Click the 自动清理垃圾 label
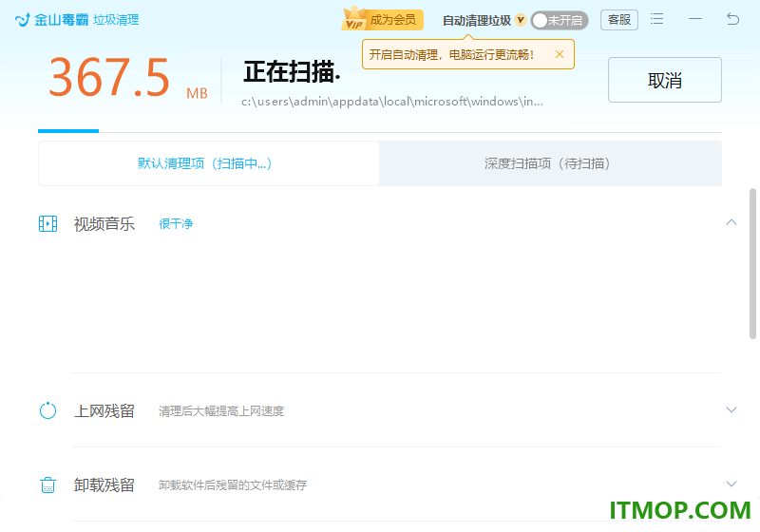Image resolution: width=760 pixels, height=532 pixels. [x=477, y=20]
